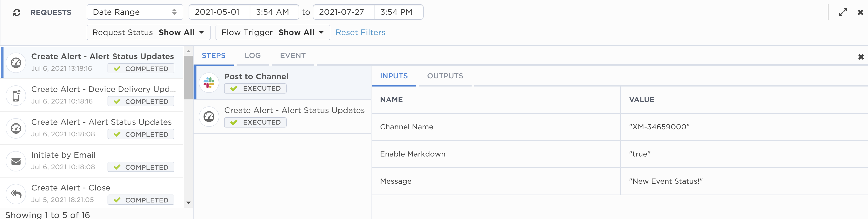Expand Request Status Show All filter
Image resolution: width=868 pixels, height=219 pixels.
click(148, 32)
